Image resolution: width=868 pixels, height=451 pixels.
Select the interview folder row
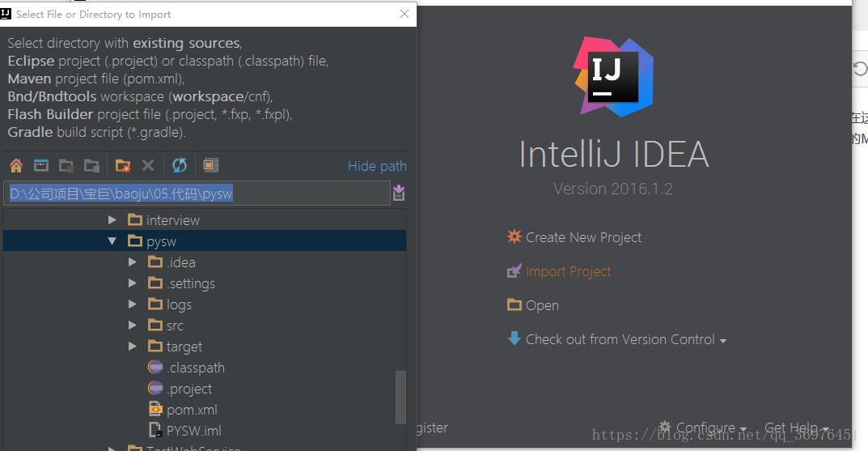click(205, 220)
